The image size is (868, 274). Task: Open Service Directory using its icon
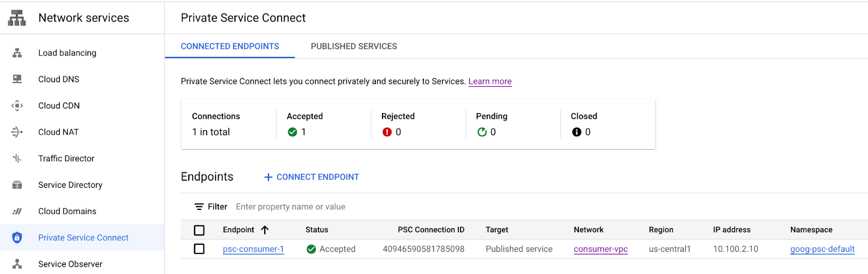17,185
